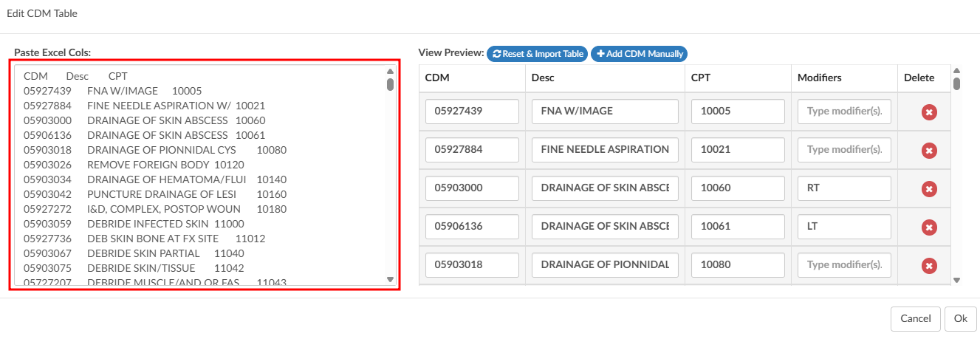This screenshot has height=339, width=980.
Task: Click the paste textarea scrollbar thumb
Action: coord(390,83)
